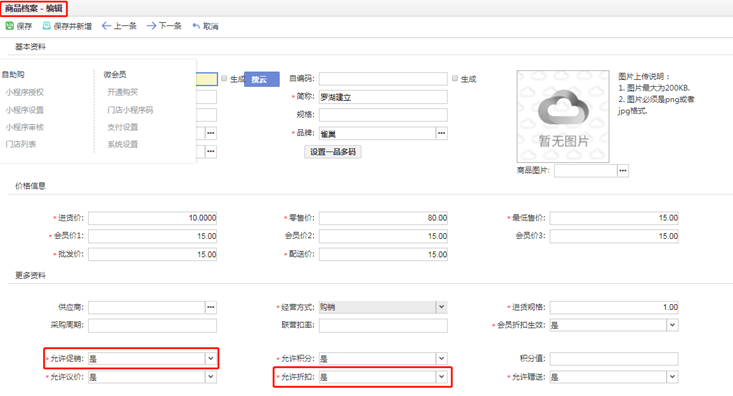733x396 pixels.
Task: Open 开通购买 under 微会员
Action: point(122,92)
